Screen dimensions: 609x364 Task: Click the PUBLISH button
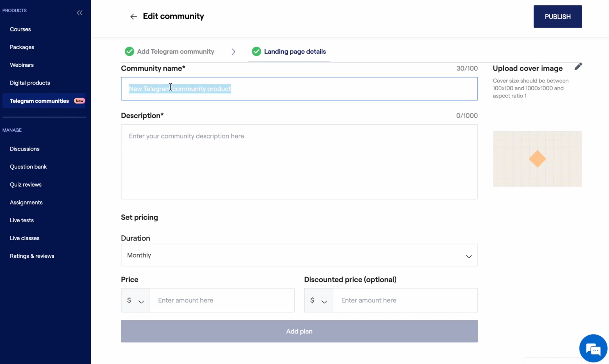click(x=557, y=17)
